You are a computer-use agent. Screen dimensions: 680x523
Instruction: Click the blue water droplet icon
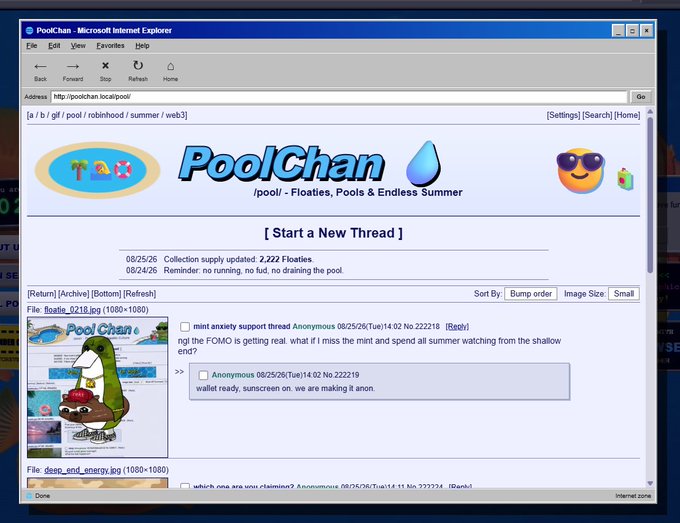(x=423, y=163)
